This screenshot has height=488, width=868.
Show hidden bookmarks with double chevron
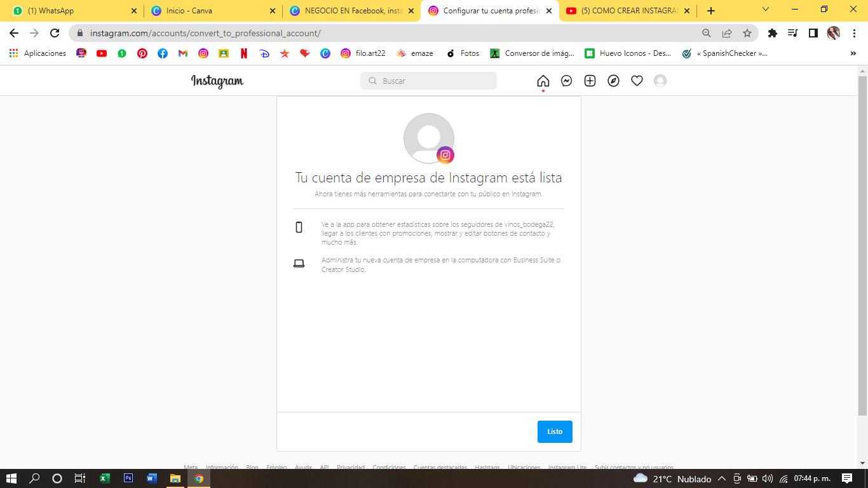coord(853,53)
